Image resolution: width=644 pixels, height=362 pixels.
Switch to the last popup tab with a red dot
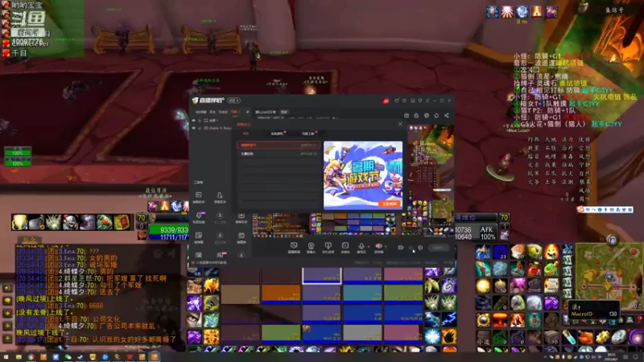[x=308, y=134]
